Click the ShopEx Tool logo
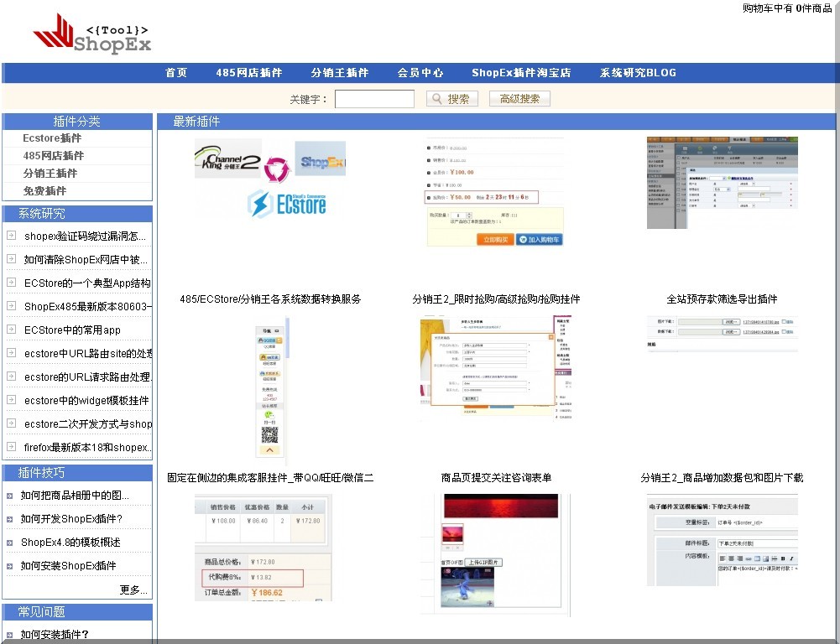 [x=91, y=34]
